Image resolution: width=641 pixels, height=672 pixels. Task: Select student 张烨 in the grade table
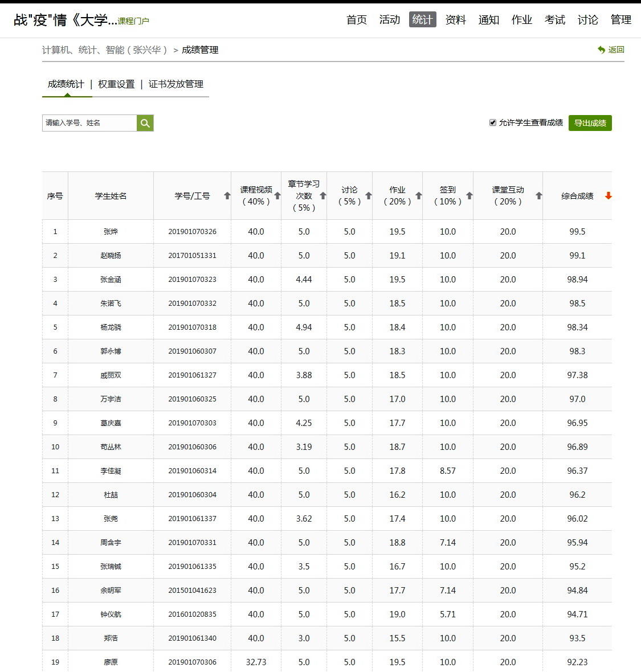(x=110, y=231)
